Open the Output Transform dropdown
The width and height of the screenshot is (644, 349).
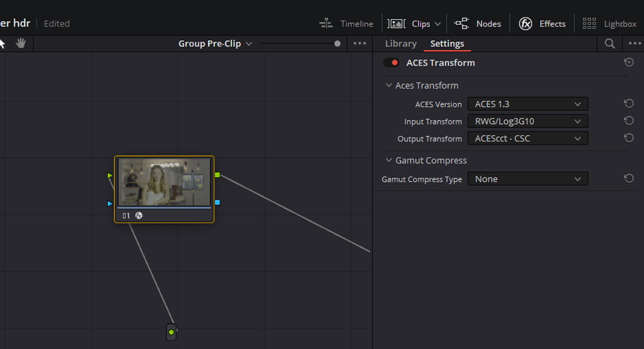pos(528,138)
